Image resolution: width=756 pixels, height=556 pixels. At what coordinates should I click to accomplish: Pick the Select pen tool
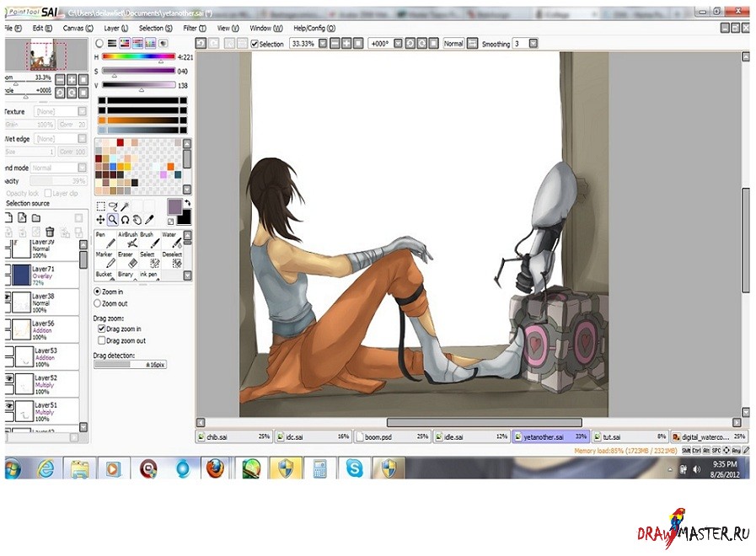[x=149, y=259]
